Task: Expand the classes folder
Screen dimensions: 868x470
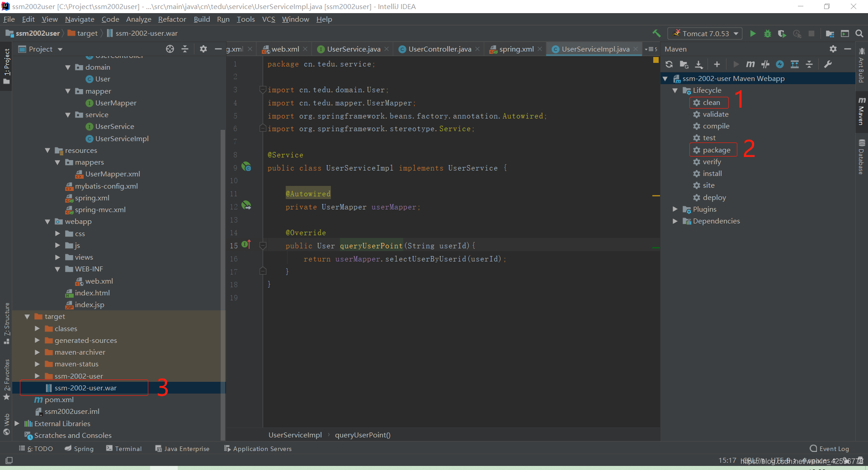Action: click(x=38, y=328)
